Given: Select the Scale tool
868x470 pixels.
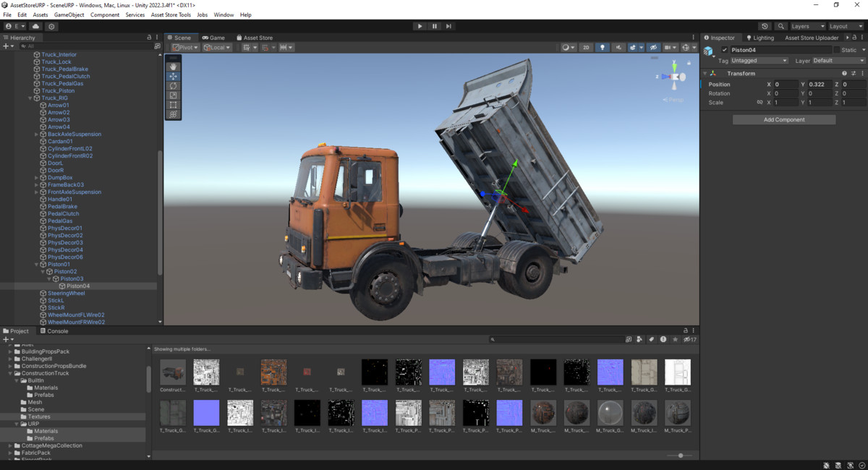Looking at the screenshot, I should 173,95.
